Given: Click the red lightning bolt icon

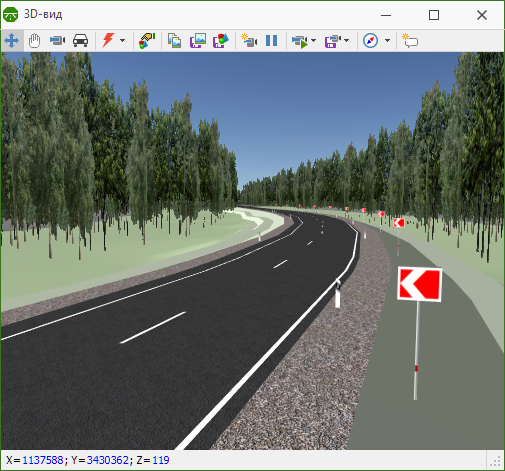Looking at the screenshot, I should coord(108,40).
